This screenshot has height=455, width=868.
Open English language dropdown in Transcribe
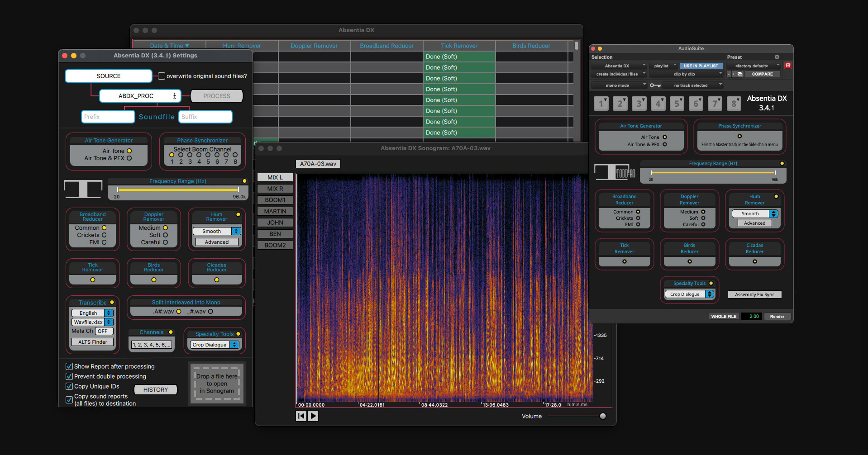pos(92,313)
